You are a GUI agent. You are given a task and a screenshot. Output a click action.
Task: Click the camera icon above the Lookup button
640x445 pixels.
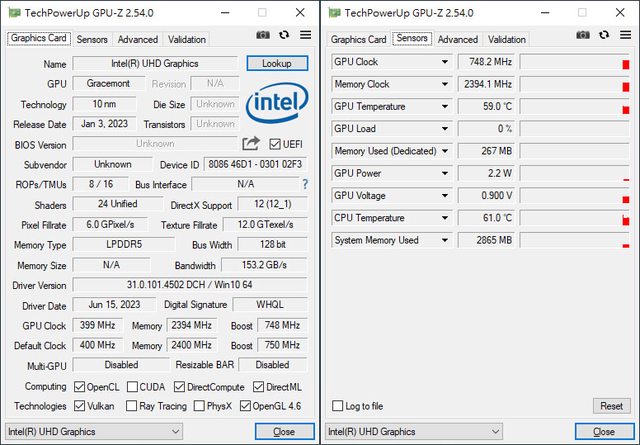pos(263,35)
